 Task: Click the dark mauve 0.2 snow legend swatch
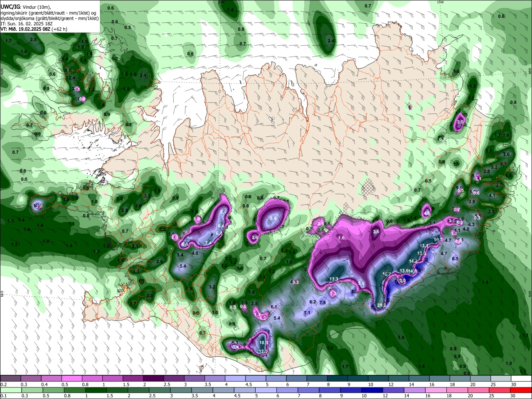click(x=10, y=379)
